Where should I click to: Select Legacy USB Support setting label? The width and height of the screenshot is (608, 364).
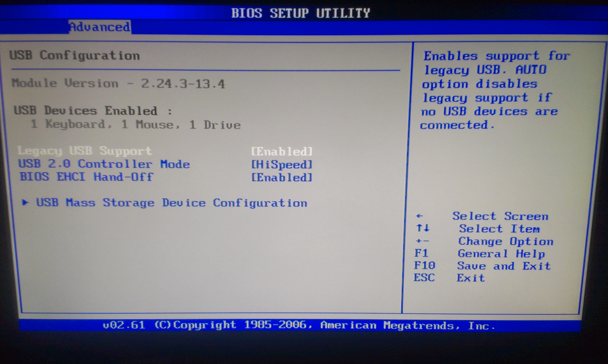click(85, 151)
